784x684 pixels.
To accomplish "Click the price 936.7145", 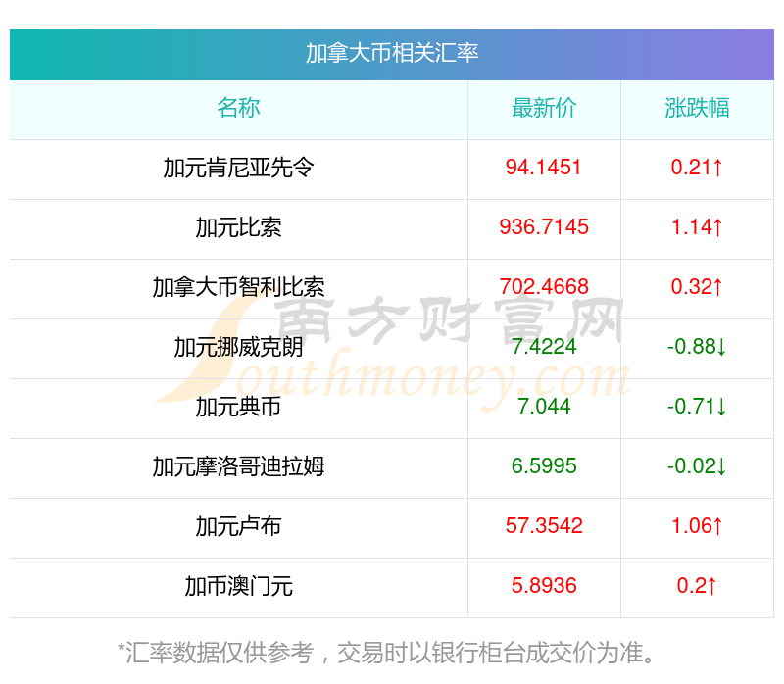I will [x=544, y=227].
